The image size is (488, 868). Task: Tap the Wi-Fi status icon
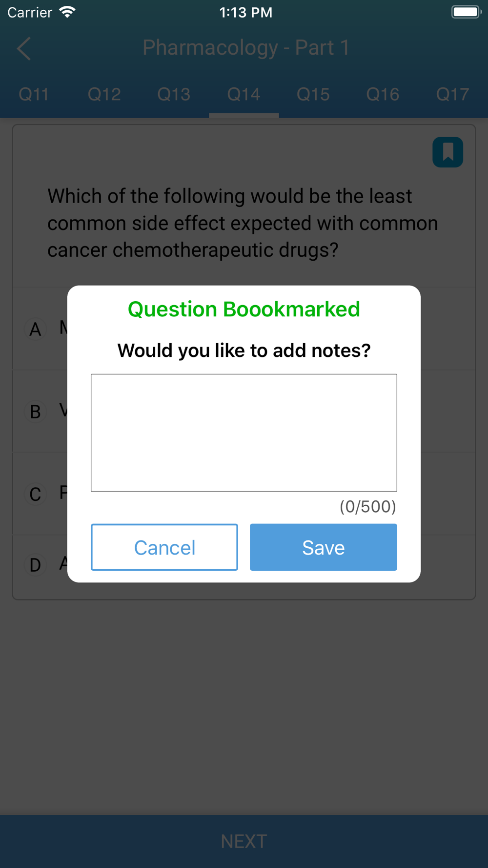pos(67,12)
